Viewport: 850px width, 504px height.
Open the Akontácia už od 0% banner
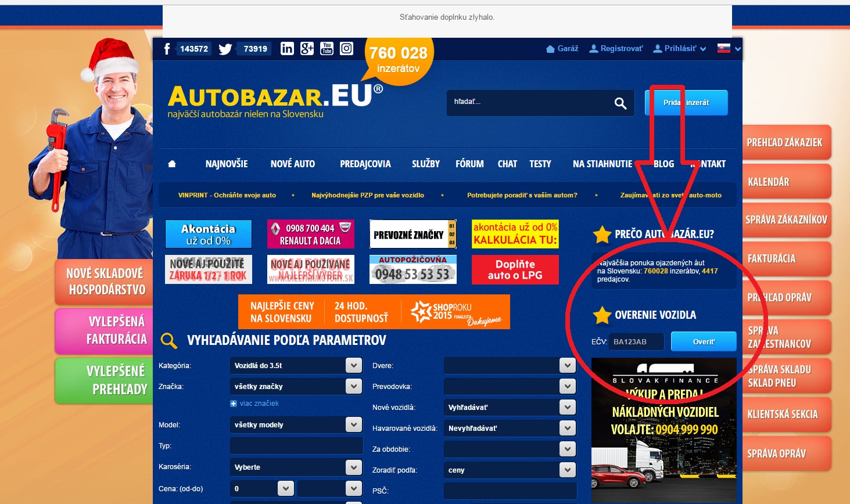pyautogui.click(x=209, y=234)
